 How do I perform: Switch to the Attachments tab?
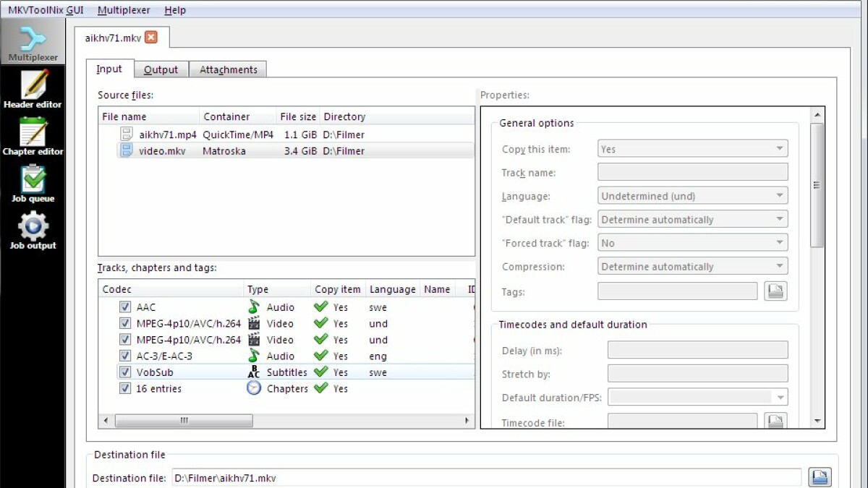pos(228,69)
